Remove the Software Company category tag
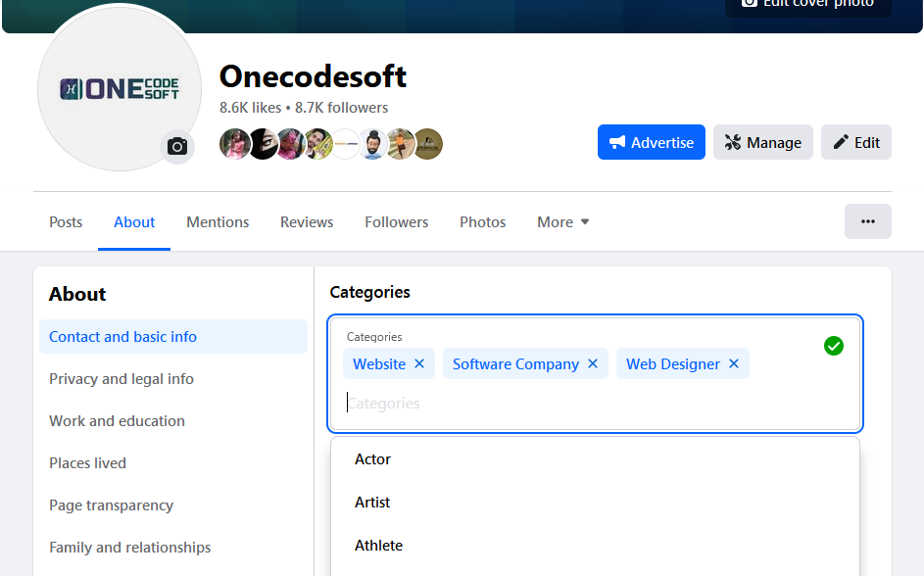The image size is (924, 576). coord(592,363)
